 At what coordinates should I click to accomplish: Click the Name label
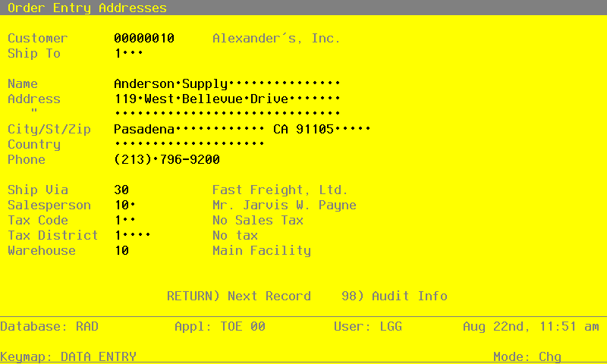tap(23, 83)
